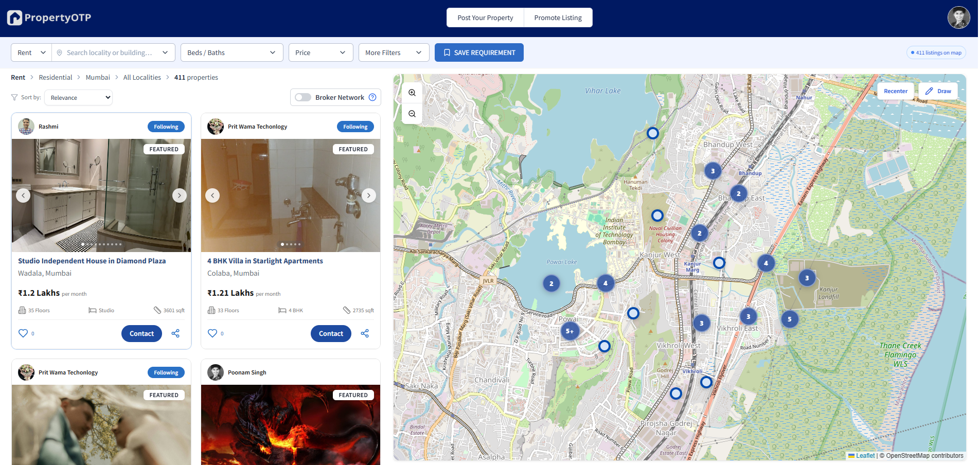Open Prit Wama's lower listing photo
This screenshot has height=465, width=980.
coord(101,425)
